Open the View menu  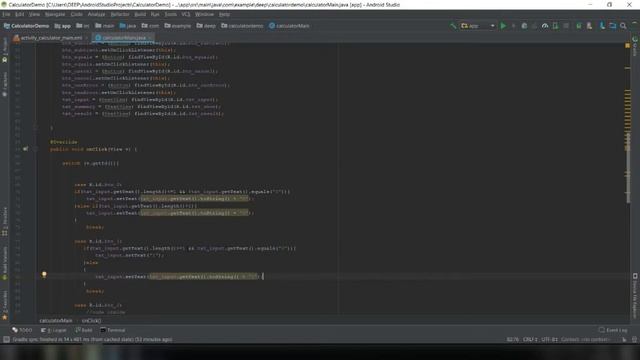tap(34, 14)
